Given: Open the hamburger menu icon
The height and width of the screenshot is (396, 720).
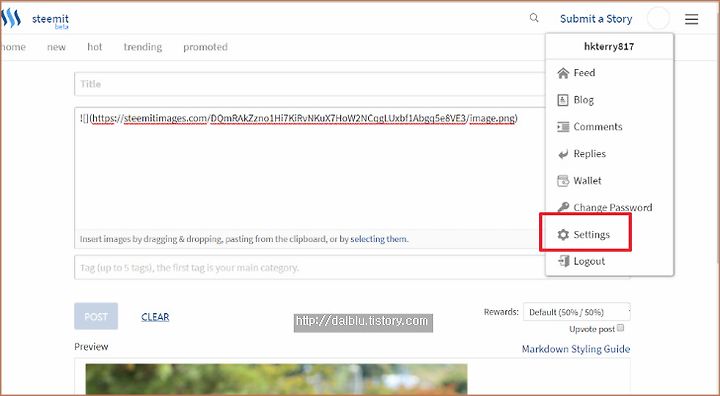Looking at the screenshot, I should (x=692, y=19).
